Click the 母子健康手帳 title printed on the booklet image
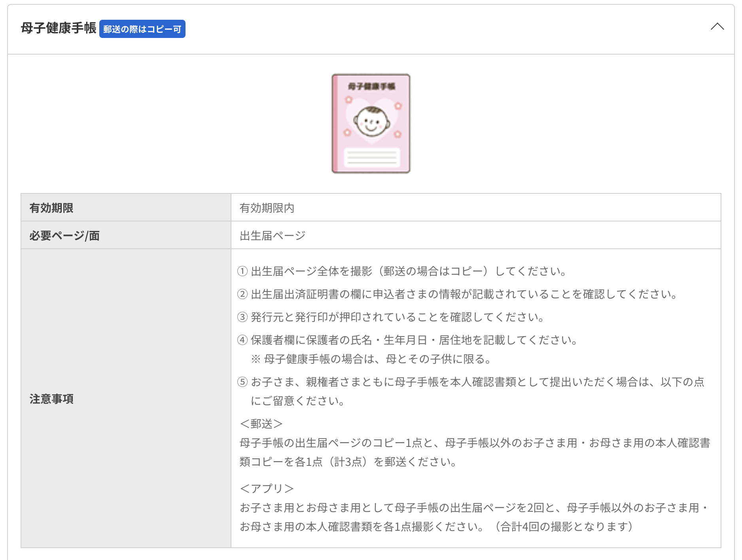This screenshot has height=560, width=742. point(371,86)
